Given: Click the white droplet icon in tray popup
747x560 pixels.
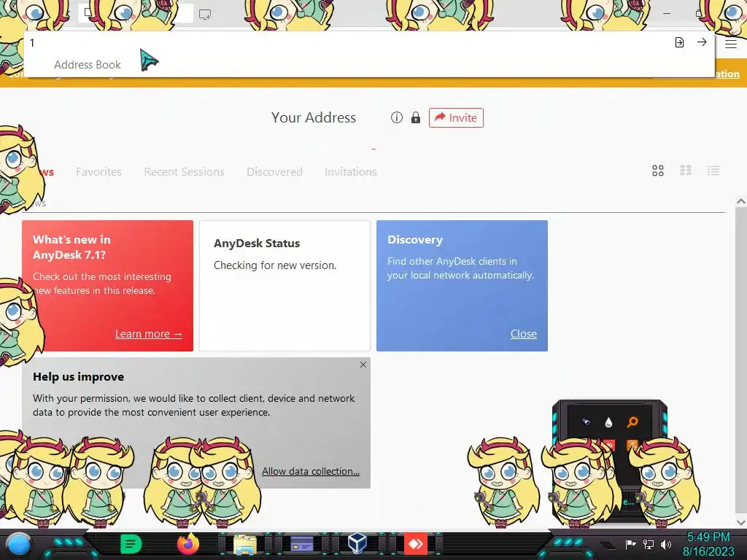Looking at the screenshot, I should coord(608,422).
